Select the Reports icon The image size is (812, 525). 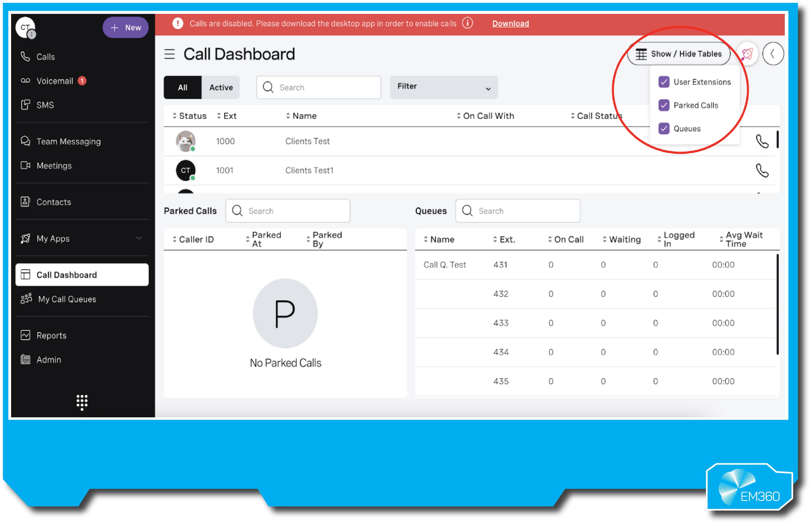25,335
